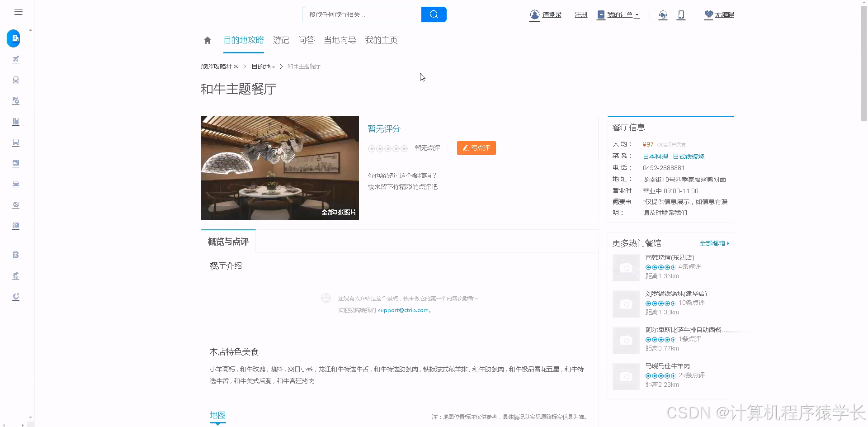Select the 概览与点评 tab
The width and height of the screenshot is (868, 427).
[228, 242]
